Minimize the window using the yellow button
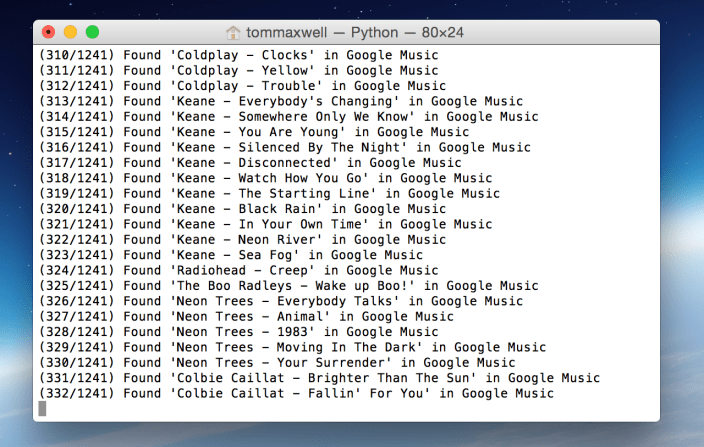The width and height of the screenshot is (704, 447). click(x=70, y=33)
